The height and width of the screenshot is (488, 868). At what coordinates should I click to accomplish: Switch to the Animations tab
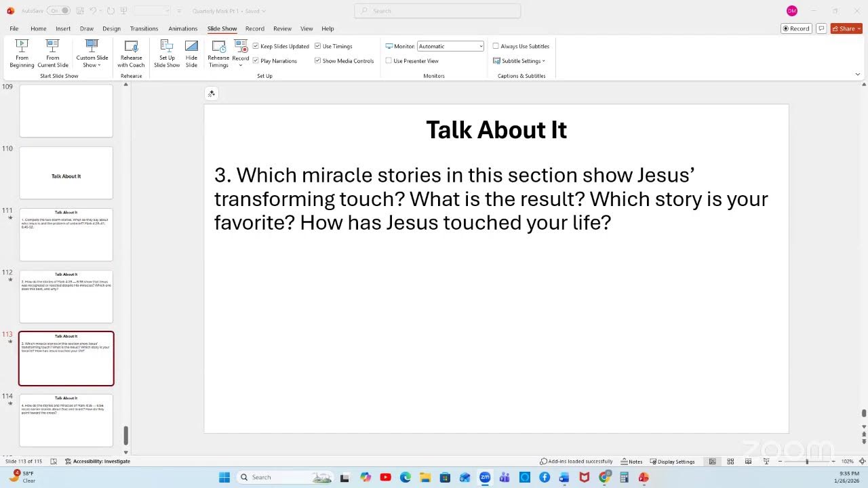click(x=183, y=28)
